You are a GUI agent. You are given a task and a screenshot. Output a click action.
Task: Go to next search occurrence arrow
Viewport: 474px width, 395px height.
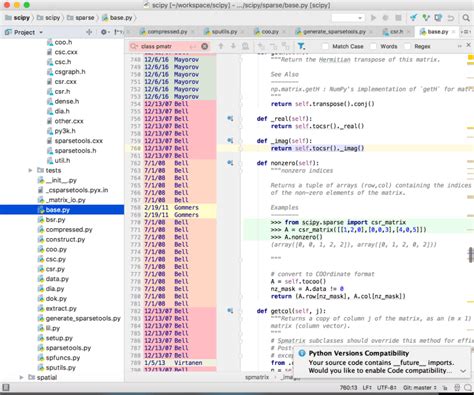pos(233,46)
